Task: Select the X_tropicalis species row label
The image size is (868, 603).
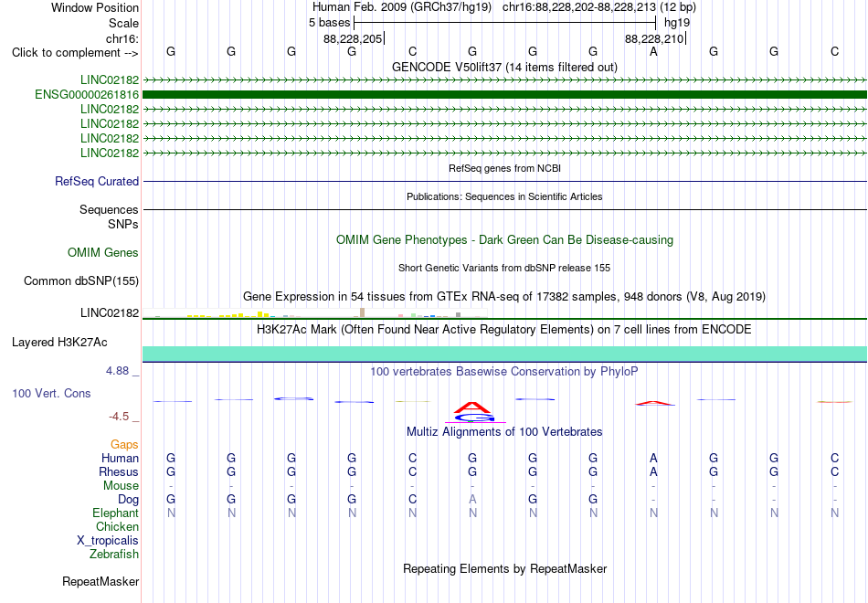Action: coord(108,541)
